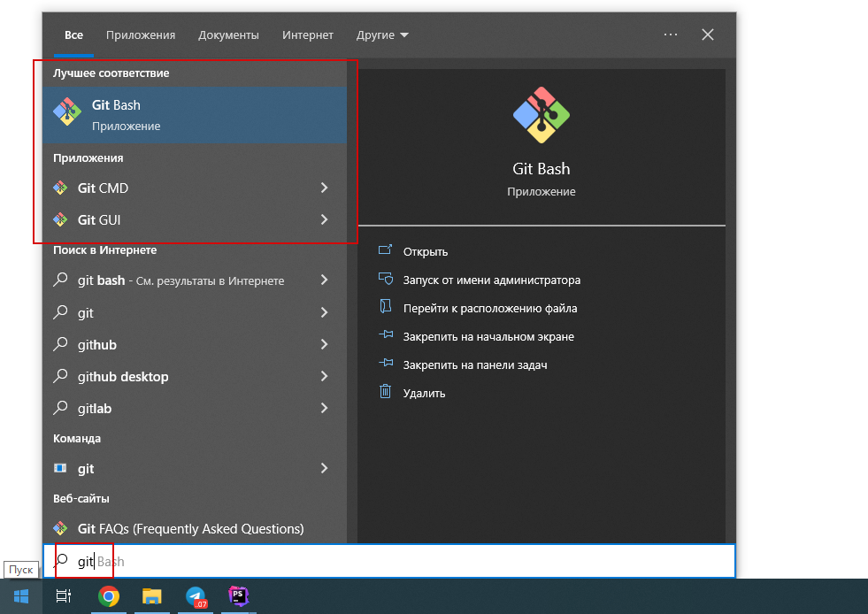Click the Git Bash title in preview pane
868x614 pixels.
pos(541,169)
